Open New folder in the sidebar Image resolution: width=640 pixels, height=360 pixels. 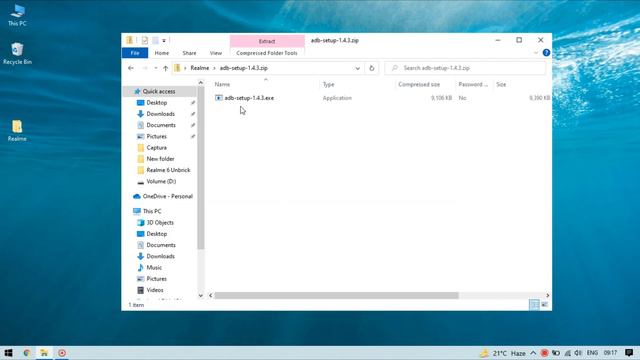pos(160,159)
